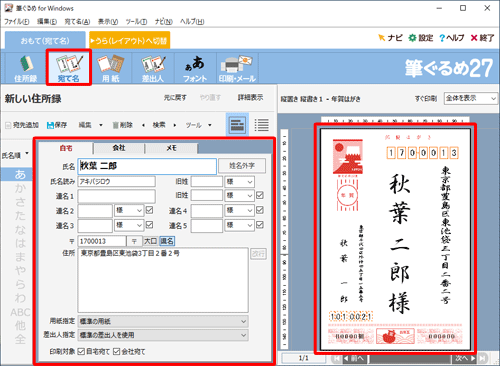
Task: Go to first page in preview
Action: (x=337, y=358)
